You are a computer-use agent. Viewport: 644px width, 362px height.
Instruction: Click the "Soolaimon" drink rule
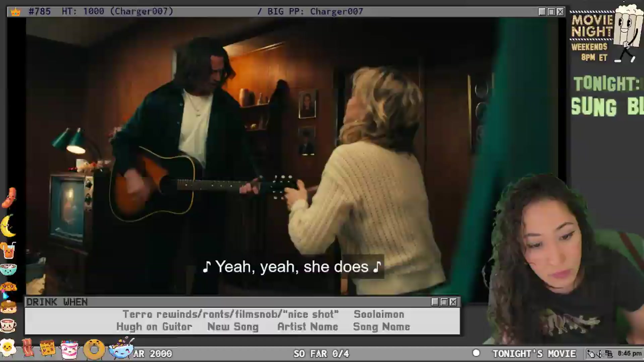pyautogui.click(x=379, y=314)
